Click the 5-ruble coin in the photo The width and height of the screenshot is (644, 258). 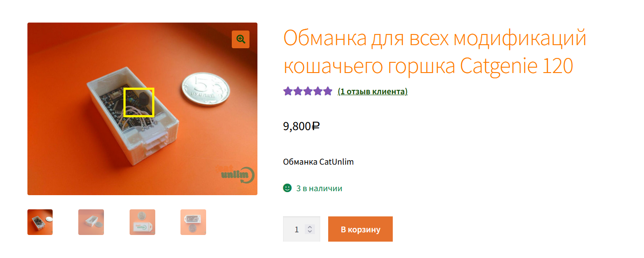click(x=204, y=89)
